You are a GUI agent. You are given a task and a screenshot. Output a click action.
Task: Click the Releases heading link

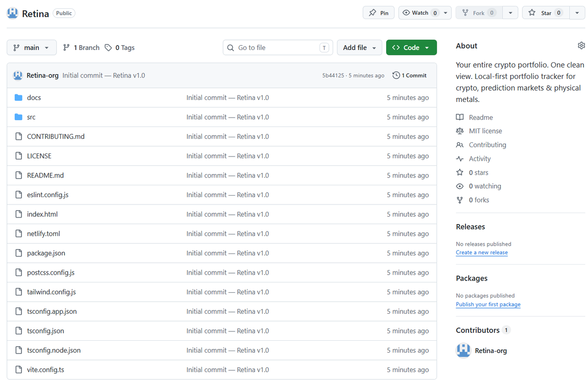pos(470,227)
